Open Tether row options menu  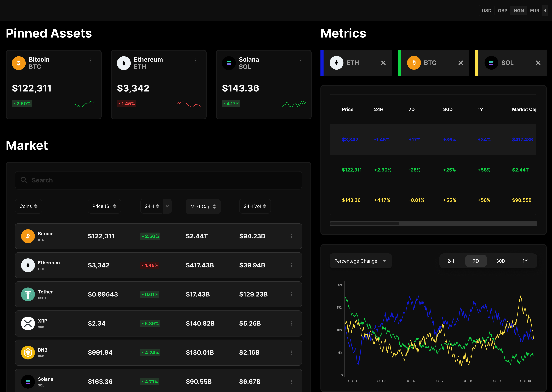coord(291,294)
